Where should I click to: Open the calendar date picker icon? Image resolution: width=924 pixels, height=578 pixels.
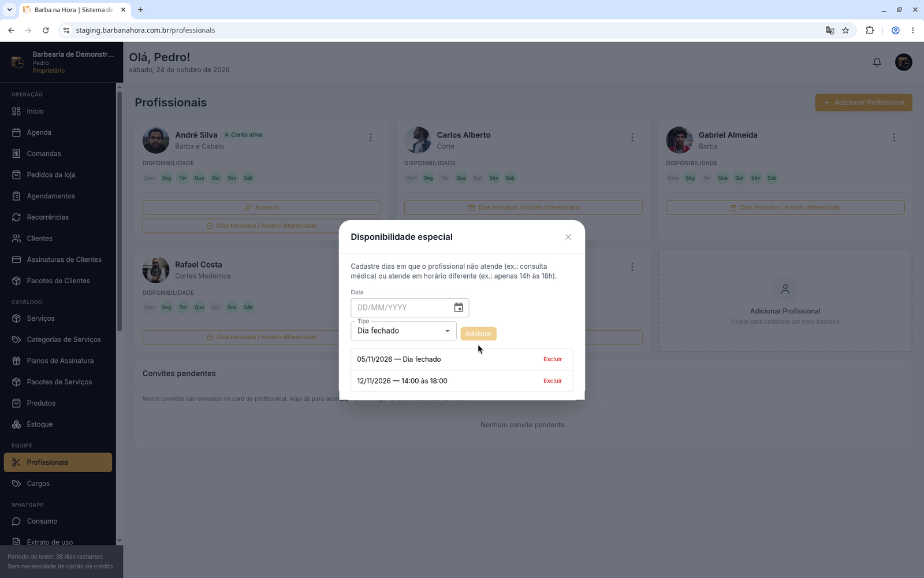[459, 307]
